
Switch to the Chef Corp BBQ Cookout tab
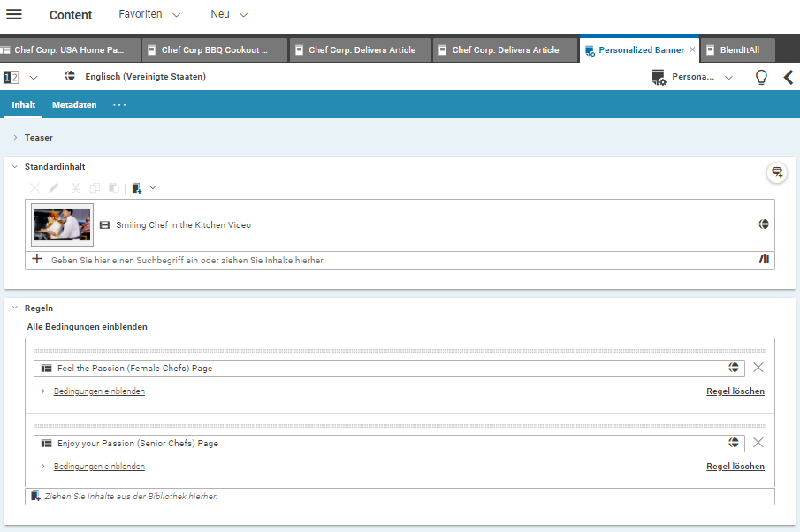[215, 50]
